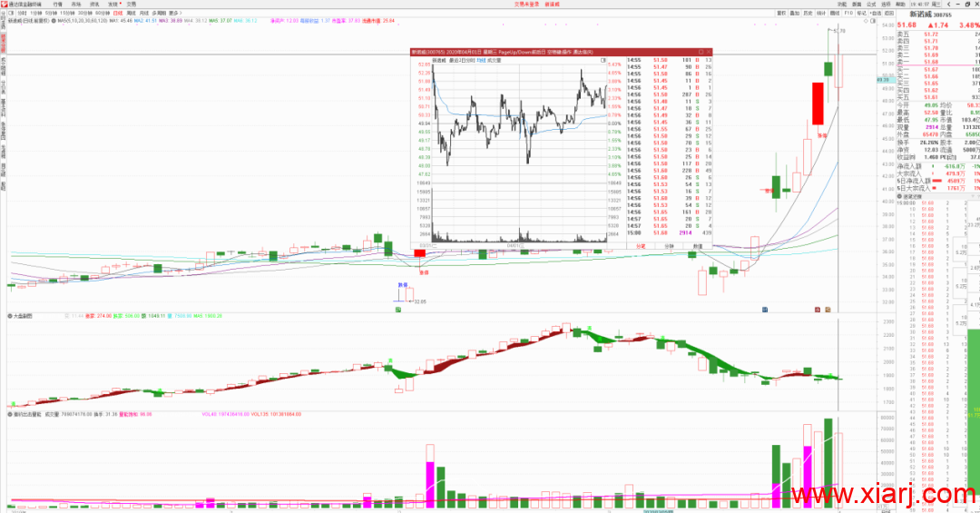Open the 行情 menu

point(57,4)
